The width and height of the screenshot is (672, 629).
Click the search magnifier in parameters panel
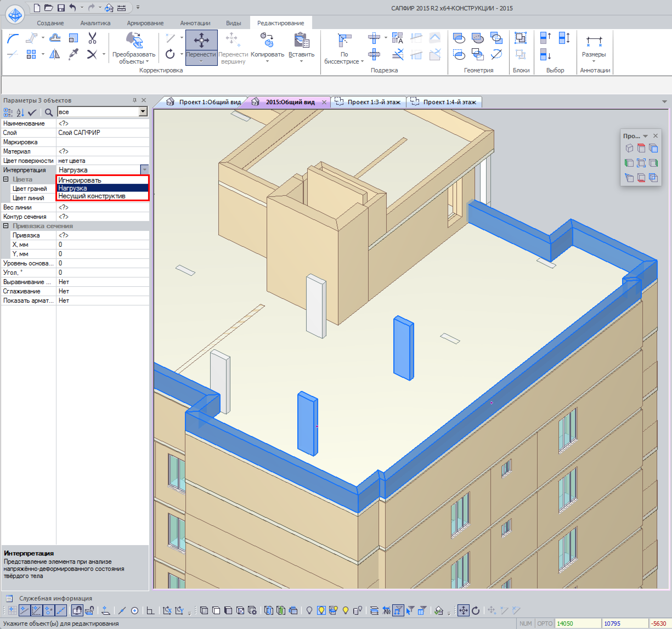click(49, 112)
